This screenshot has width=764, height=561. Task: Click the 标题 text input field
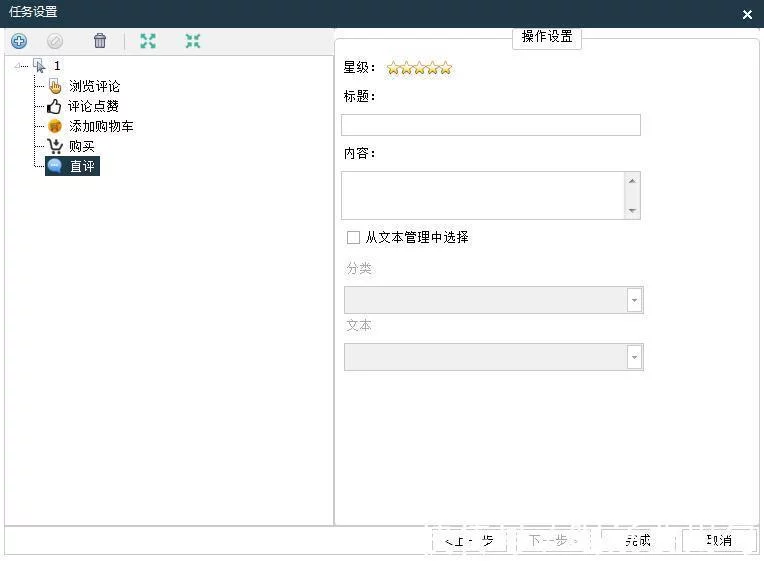coord(491,125)
